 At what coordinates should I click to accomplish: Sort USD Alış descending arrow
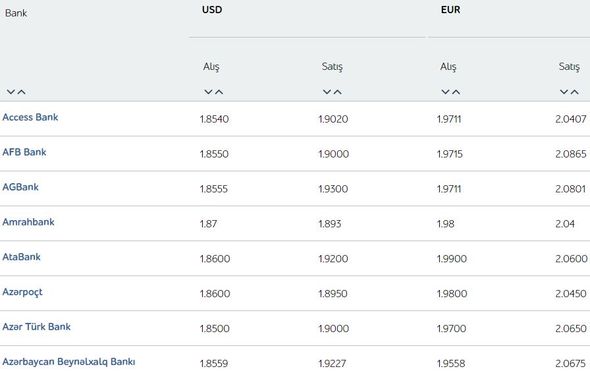point(208,92)
